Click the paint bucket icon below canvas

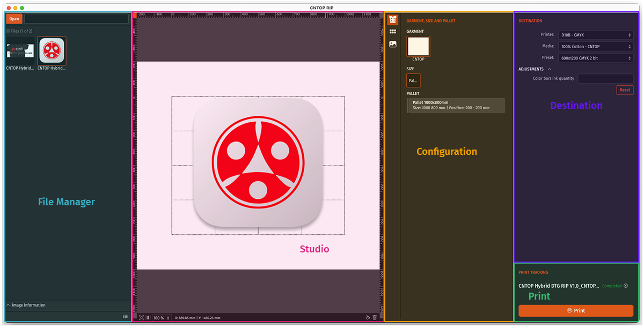[x=368, y=318]
